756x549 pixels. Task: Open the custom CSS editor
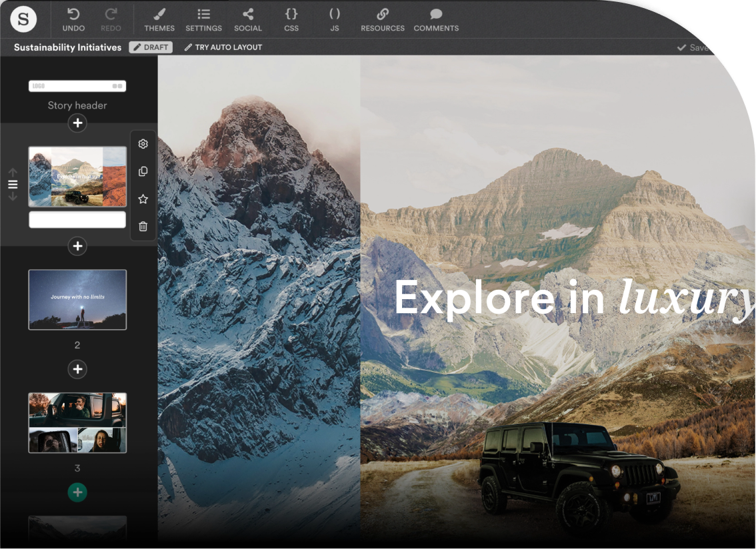pos(291,19)
